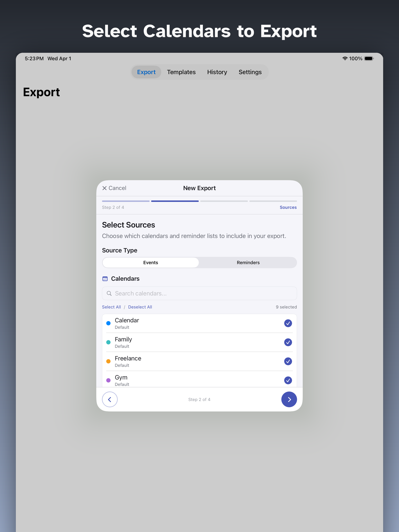
Task: Click the third step progress segment
Action: coord(224,201)
